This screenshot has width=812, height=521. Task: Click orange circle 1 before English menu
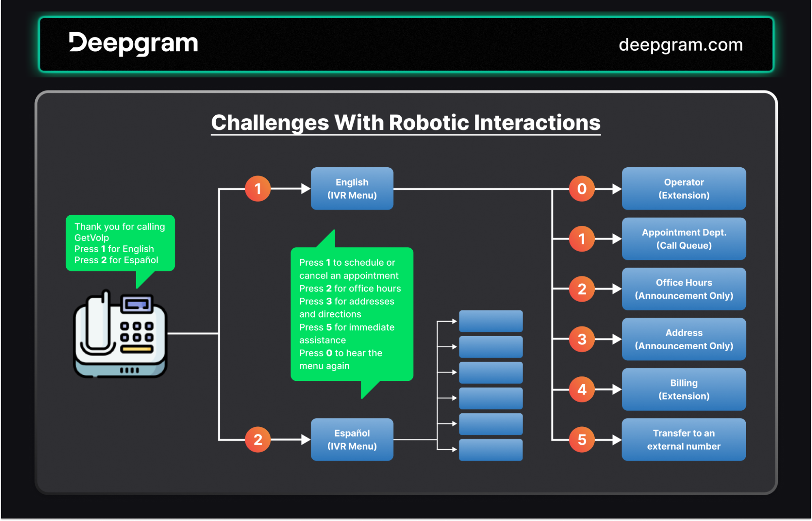258,189
